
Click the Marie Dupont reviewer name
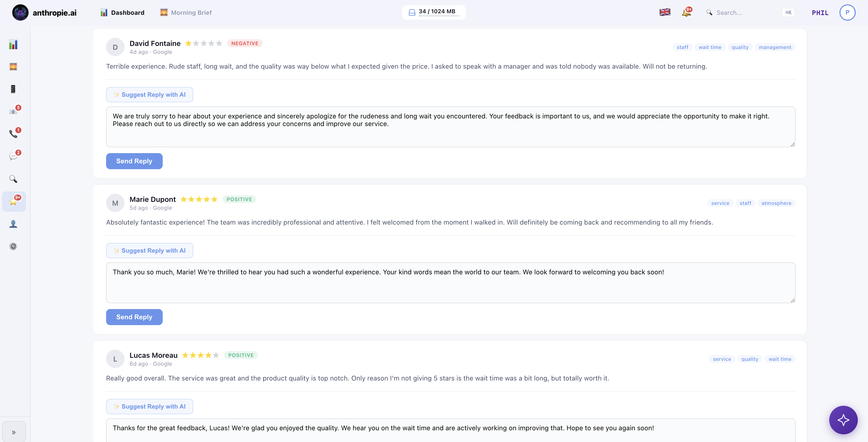153,199
